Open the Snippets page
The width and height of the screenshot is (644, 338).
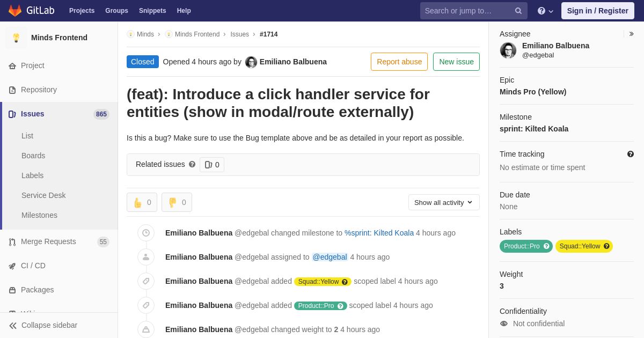152,11
